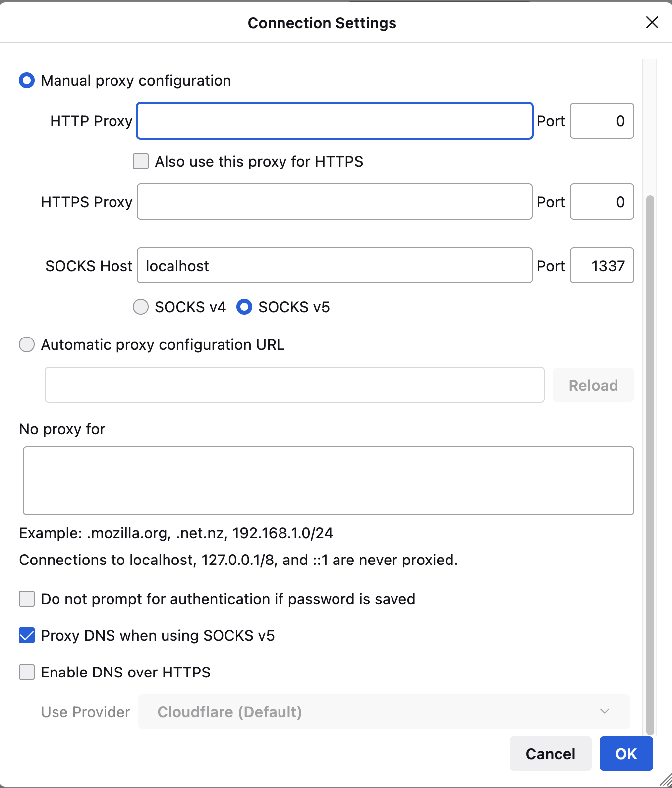Select Manual proxy configuration radio button
672x788 pixels.
(x=27, y=80)
